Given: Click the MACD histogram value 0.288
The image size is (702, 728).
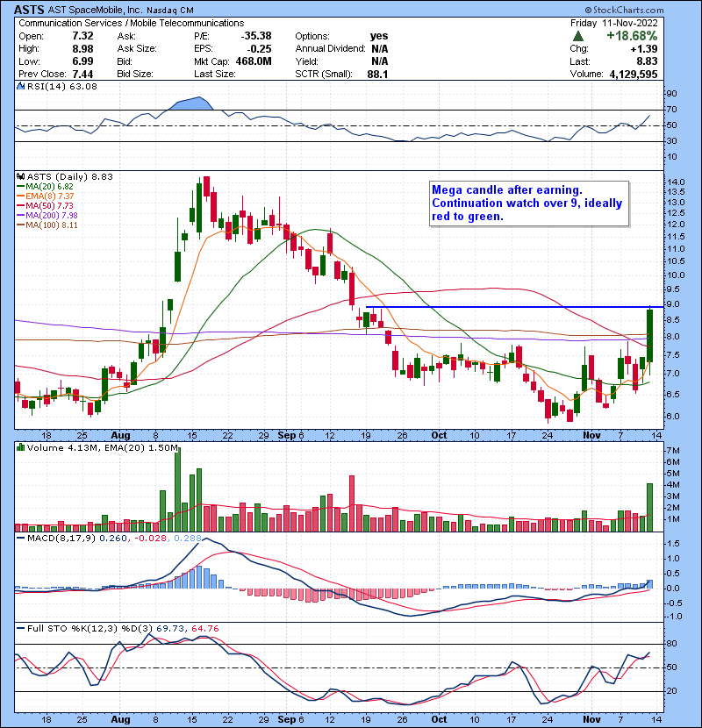Looking at the screenshot, I should pos(188,539).
